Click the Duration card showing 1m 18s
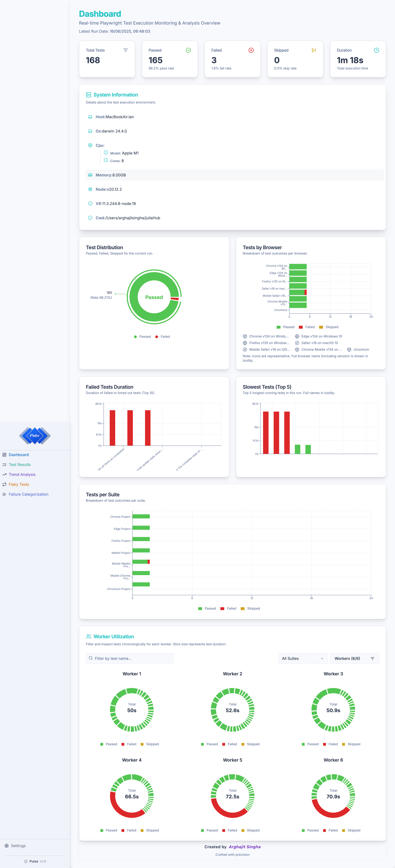This screenshot has width=395, height=868. 358,59
